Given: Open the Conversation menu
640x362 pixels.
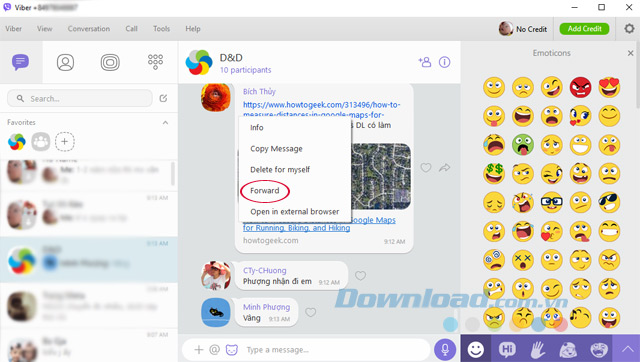Looking at the screenshot, I should point(89,29).
